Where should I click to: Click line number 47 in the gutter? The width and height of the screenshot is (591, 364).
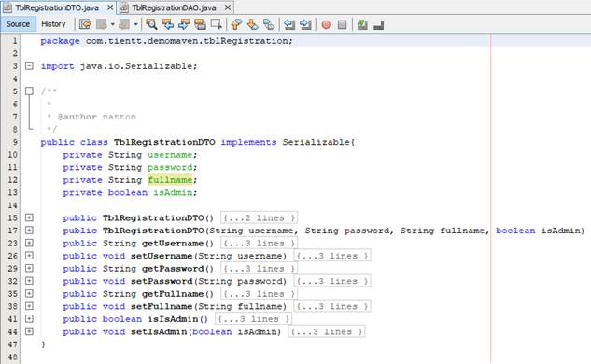pos(12,344)
